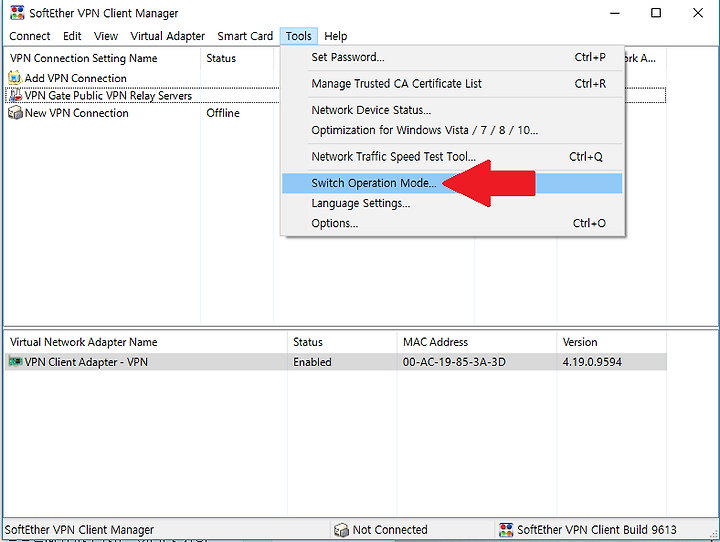Screen dimensions: 720x542
Task: Click the VPN Client Adapter network card icon
Action: (x=15, y=362)
